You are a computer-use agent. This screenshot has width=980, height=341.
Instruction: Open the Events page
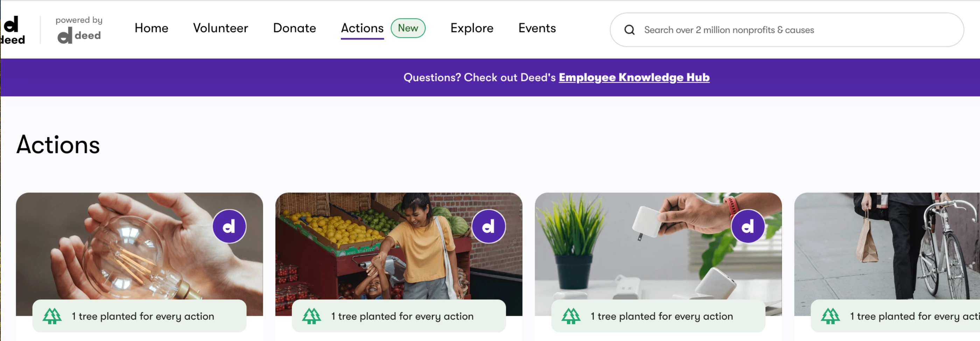coord(537,28)
